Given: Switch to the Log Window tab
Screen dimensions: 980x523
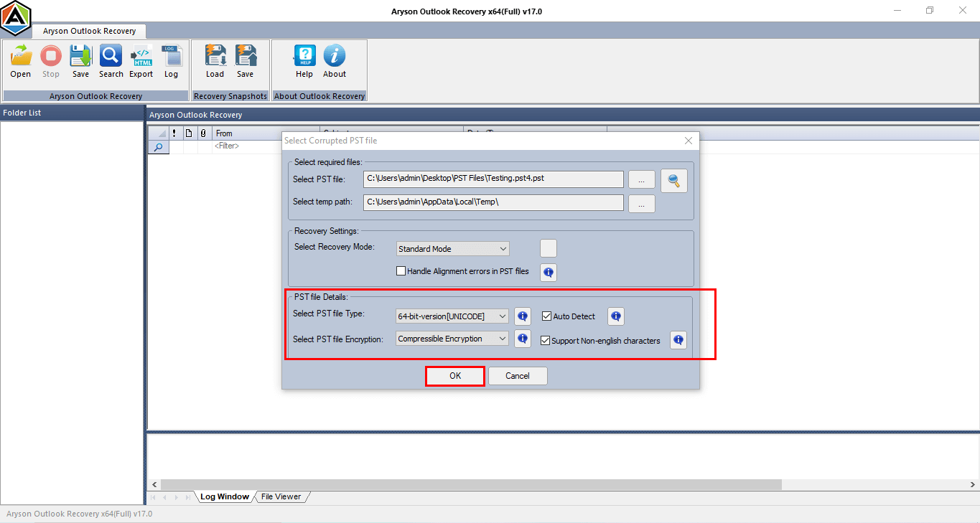Looking at the screenshot, I should click(224, 496).
